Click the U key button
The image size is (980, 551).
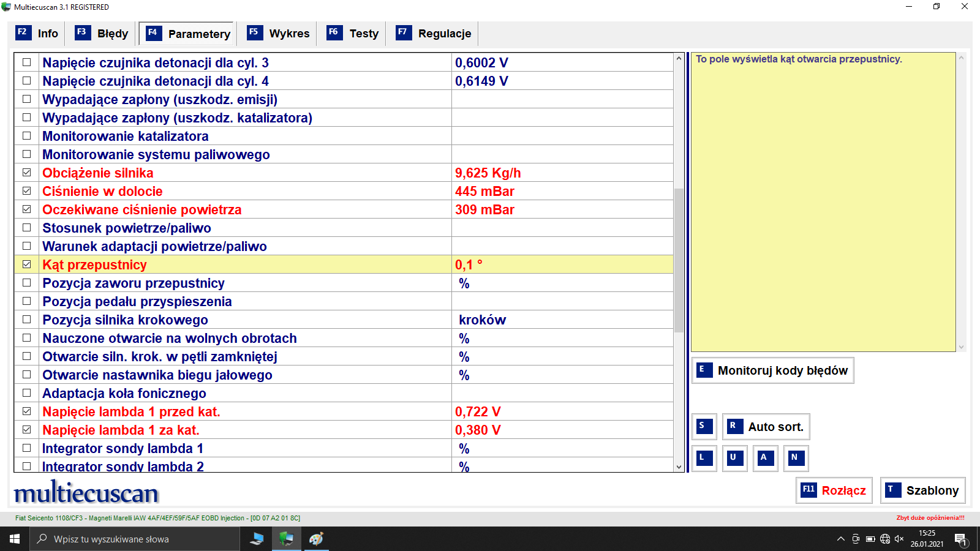click(x=735, y=458)
